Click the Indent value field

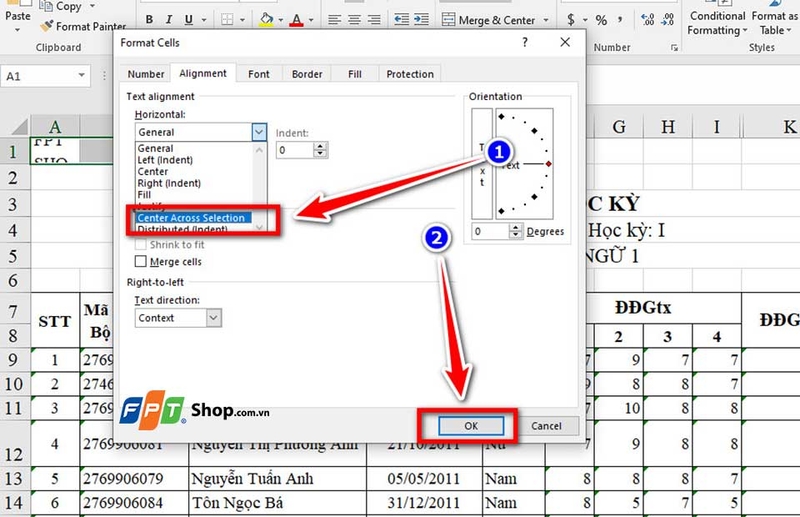[x=295, y=150]
